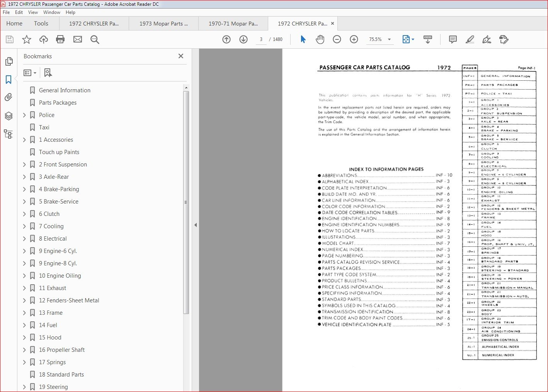Jump to Touch up Paints bookmark

click(59, 152)
